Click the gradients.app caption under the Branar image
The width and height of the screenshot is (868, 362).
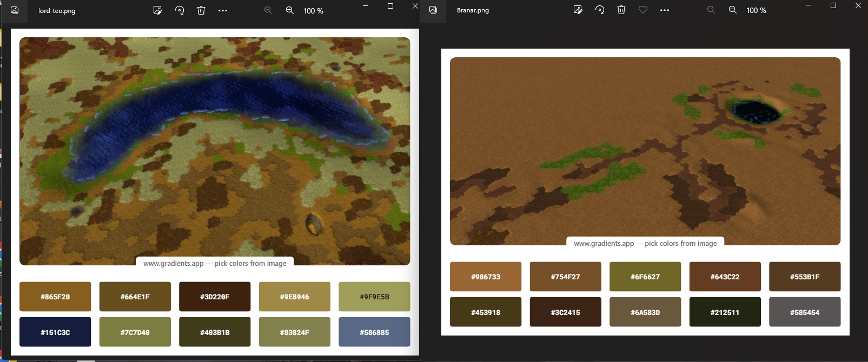click(645, 243)
